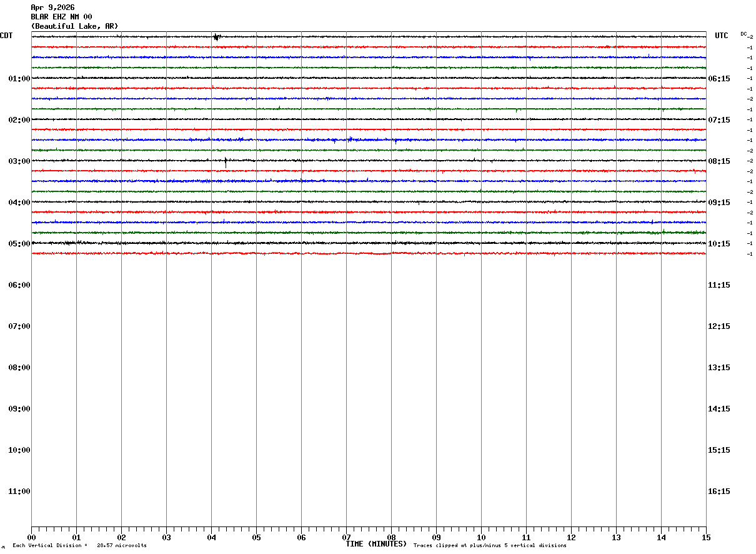This screenshot has width=756, height=554.
Task: Click the "Each Vertical Division = 28.57 microvolts" note
Action: pyautogui.click(x=80, y=546)
